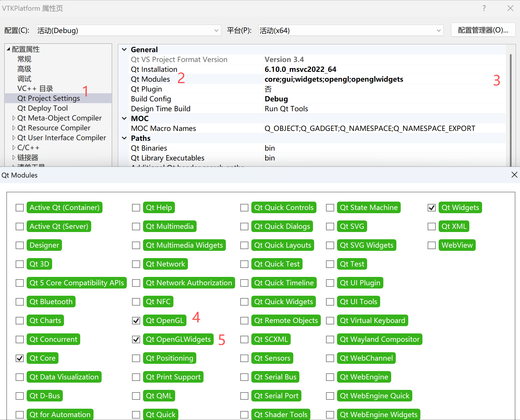
Task: Uncheck the Qt Core checkbox
Action: [20, 358]
